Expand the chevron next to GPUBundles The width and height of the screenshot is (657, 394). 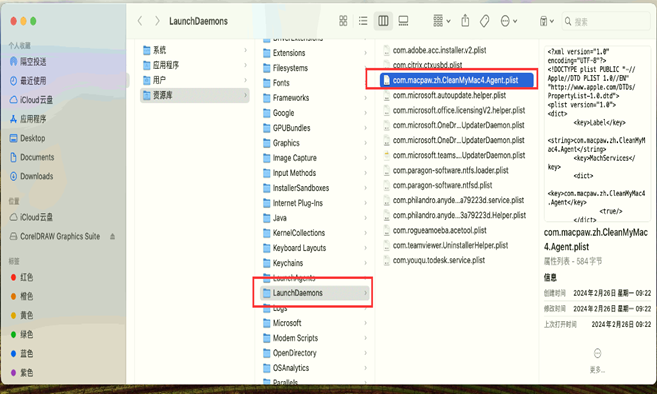(365, 128)
